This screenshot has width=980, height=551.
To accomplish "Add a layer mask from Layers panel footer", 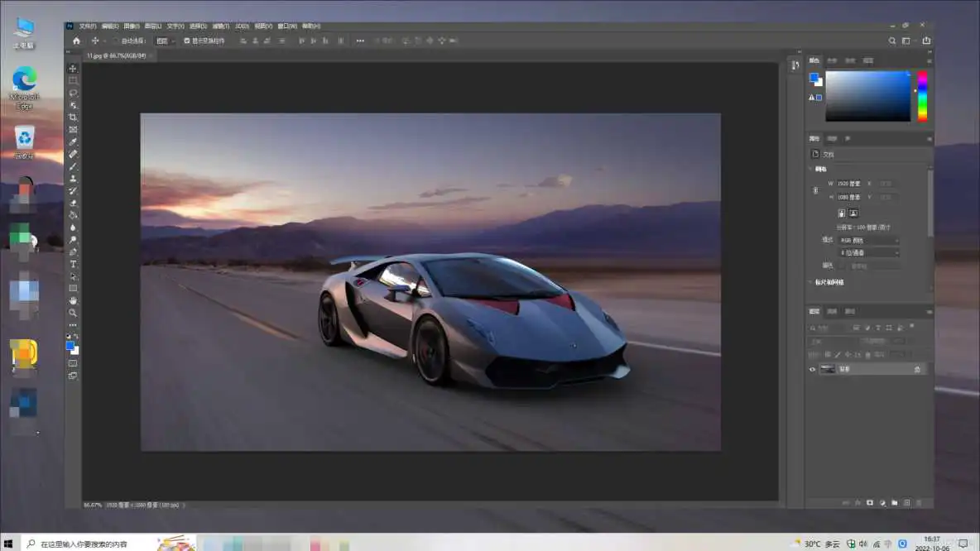I will [x=870, y=502].
